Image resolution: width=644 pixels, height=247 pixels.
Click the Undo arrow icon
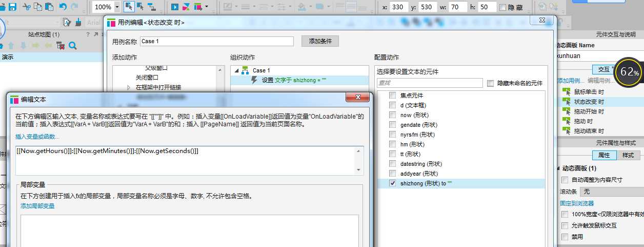tap(63, 7)
